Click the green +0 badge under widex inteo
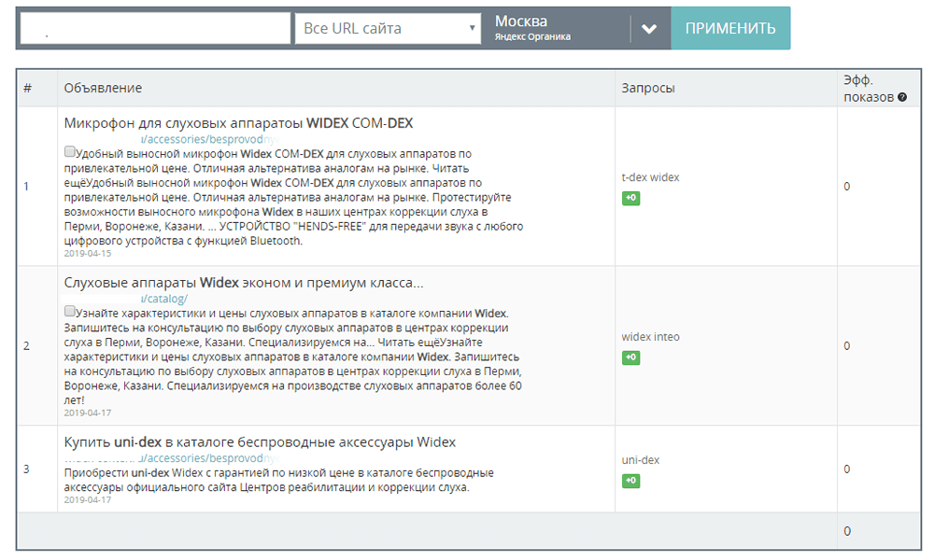The width and height of the screenshot is (934, 560). pos(630,357)
